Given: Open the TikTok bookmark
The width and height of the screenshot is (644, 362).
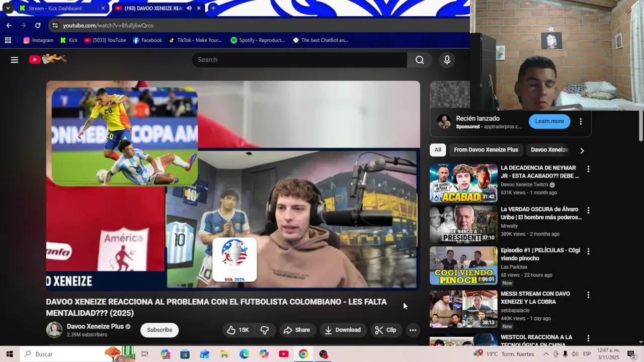Looking at the screenshot, I should pyautogui.click(x=195, y=40).
